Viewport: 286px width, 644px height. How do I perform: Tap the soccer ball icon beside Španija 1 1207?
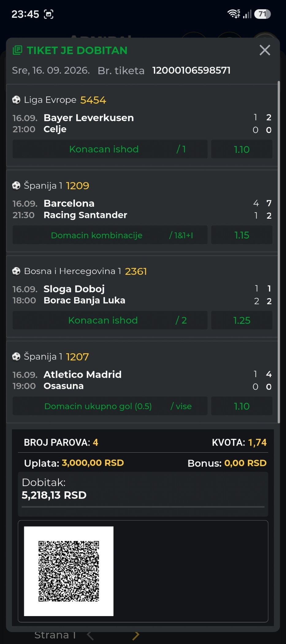tap(16, 357)
